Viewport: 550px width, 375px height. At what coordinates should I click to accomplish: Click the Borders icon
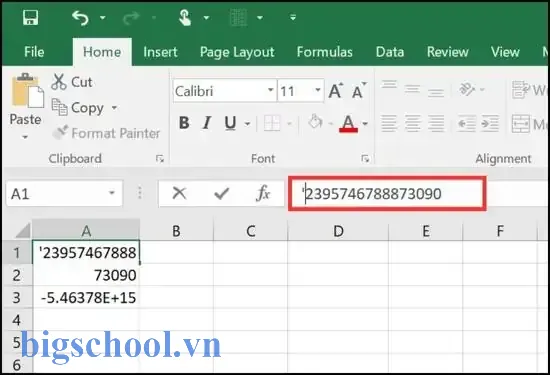click(x=272, y=123)
